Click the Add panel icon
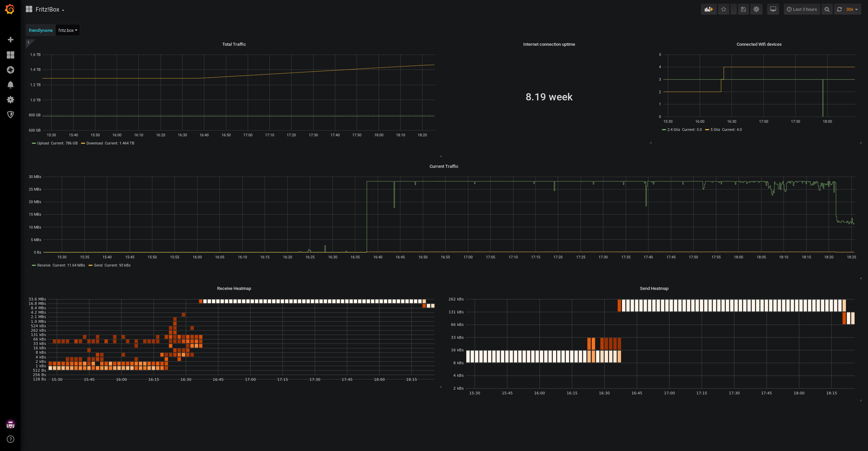Viewport: 868px width, 451px height. (709, 9)
